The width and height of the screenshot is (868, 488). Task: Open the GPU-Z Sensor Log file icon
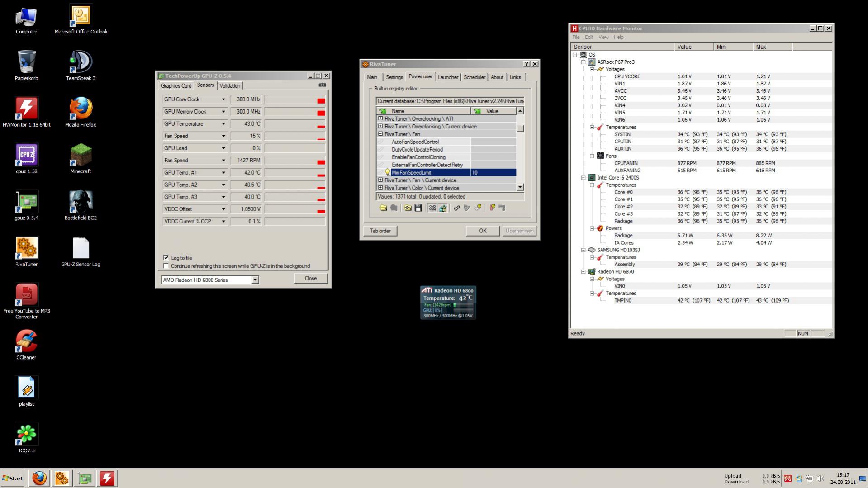[81, 252]
